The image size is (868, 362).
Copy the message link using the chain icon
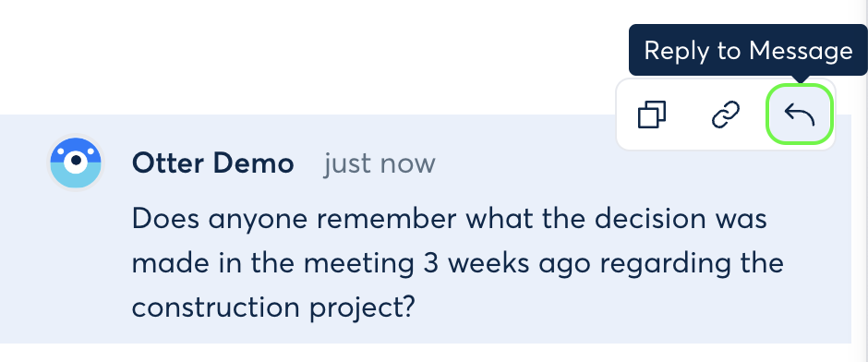point(725,115)
